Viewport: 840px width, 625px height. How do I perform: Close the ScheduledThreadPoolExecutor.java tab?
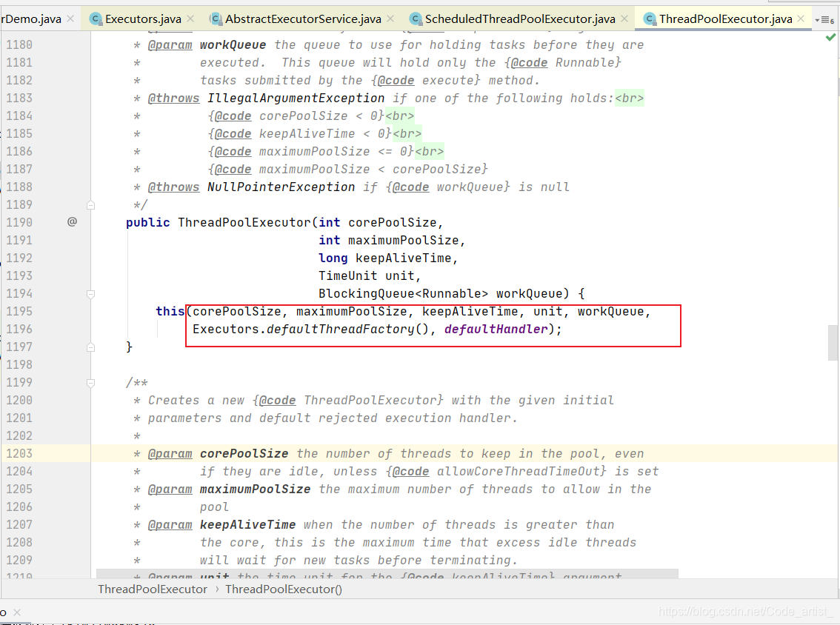coord(624,19)
